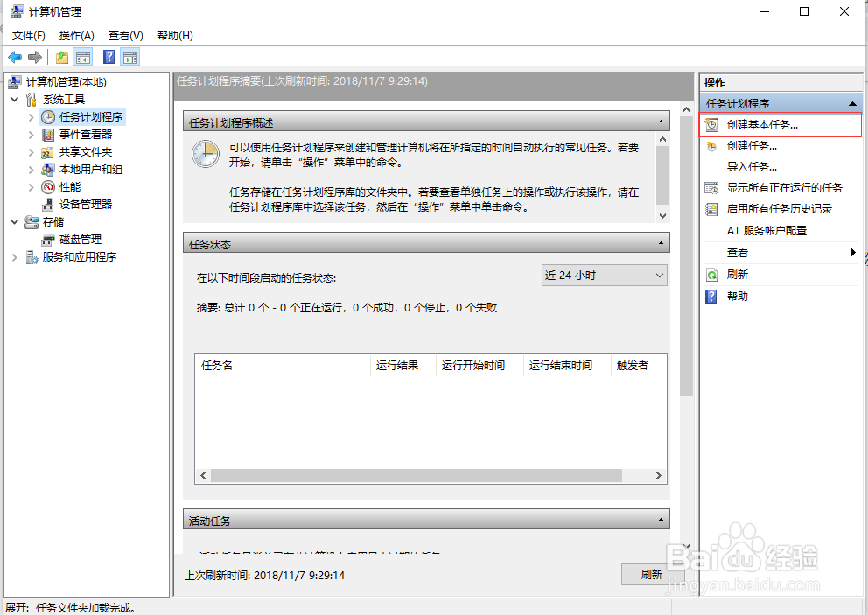Click the 任务计划程序 clock icon in tree
Screen dimensions: 868x615
pos(48,117)
